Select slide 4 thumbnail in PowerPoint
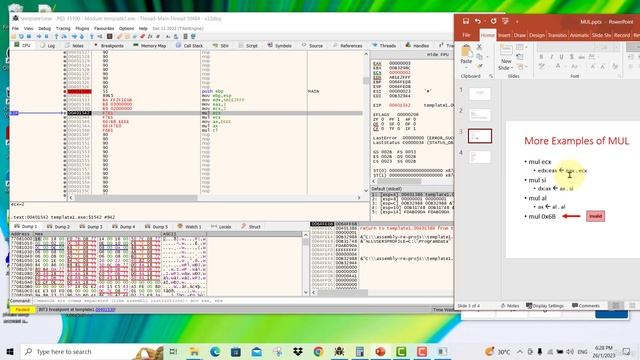The width and height of the screenshot is (640, 360). [480, 157]
